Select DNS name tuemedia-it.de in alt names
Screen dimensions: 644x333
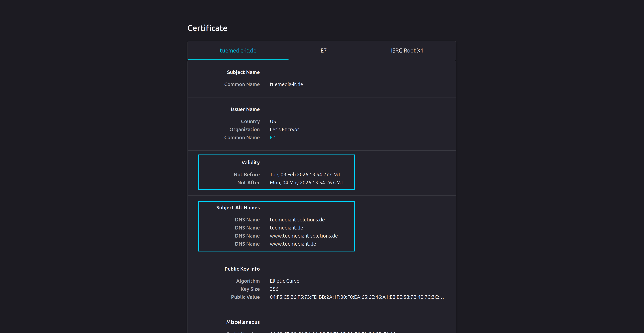tap(286, 228)
